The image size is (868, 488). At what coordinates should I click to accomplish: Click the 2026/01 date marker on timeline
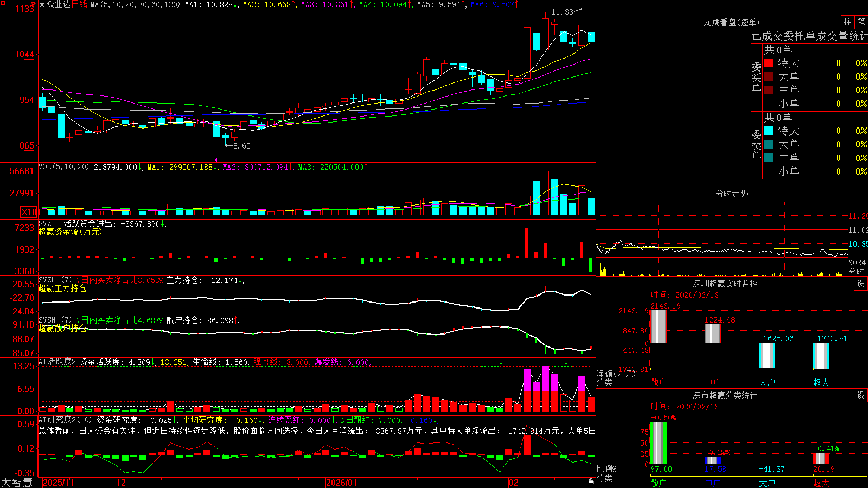coord(342,483)
